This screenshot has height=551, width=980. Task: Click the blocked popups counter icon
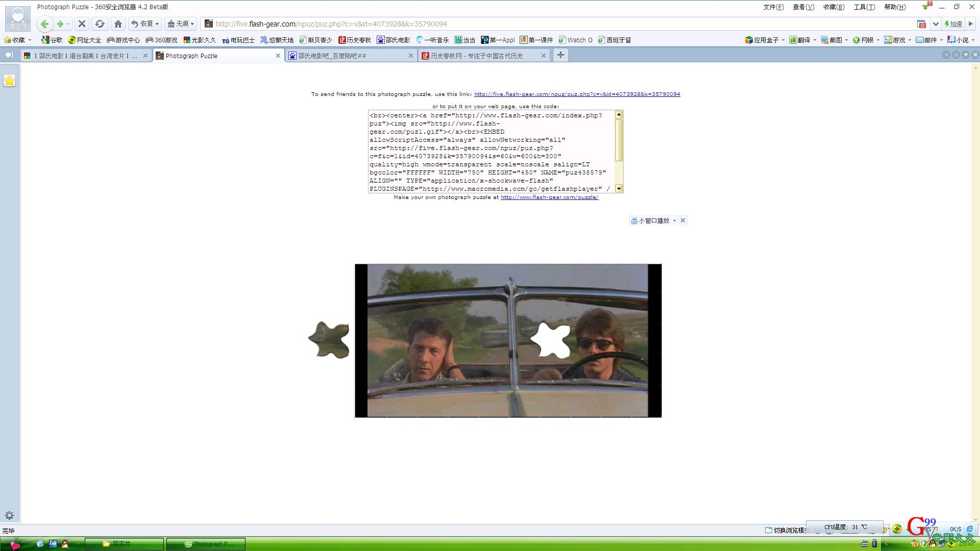921,24
